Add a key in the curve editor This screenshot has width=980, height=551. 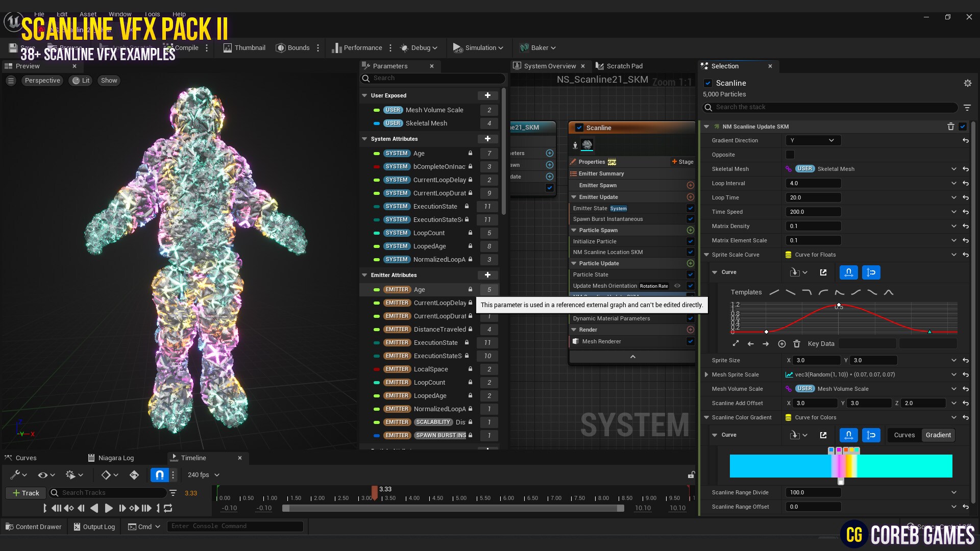(781, 344)
